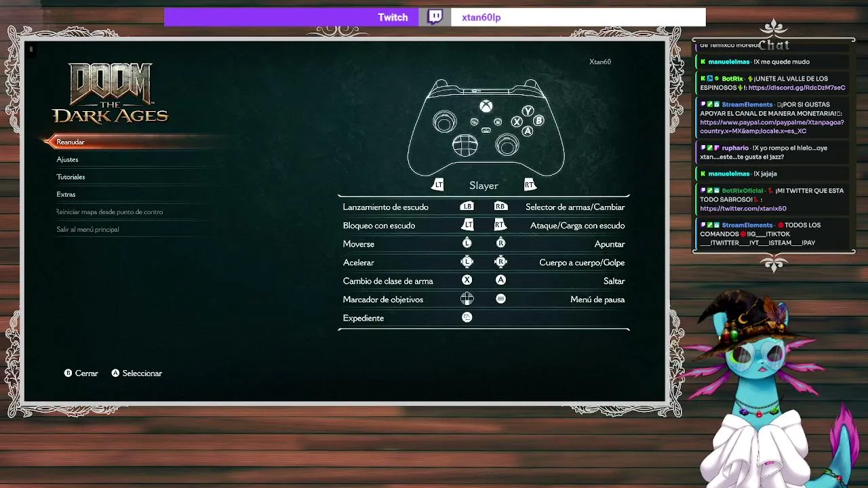868x488 pixels.
Task: Choose Salir al menú principal
Action: point(87,230)
